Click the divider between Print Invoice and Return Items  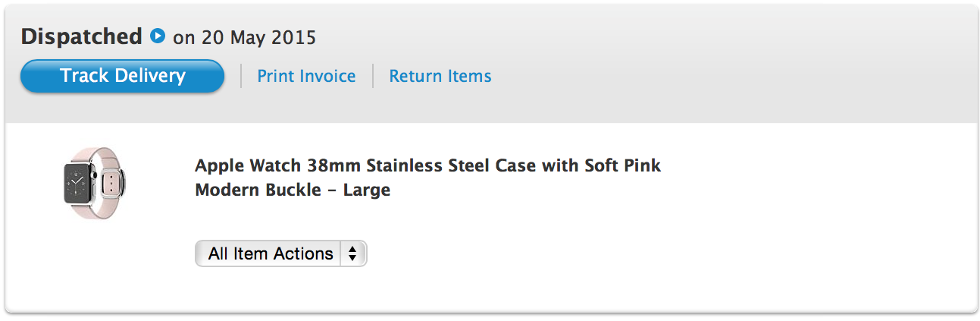[x=373, y=76]
